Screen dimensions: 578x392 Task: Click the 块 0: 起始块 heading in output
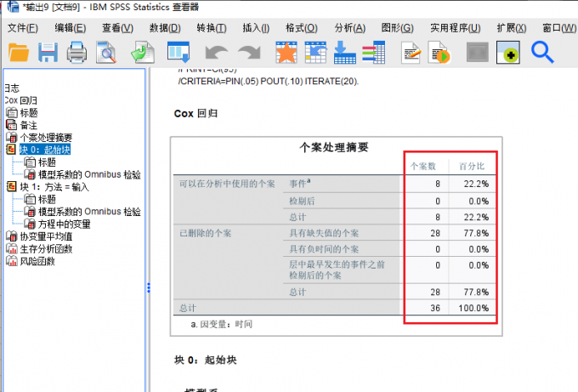coord(206,360)
